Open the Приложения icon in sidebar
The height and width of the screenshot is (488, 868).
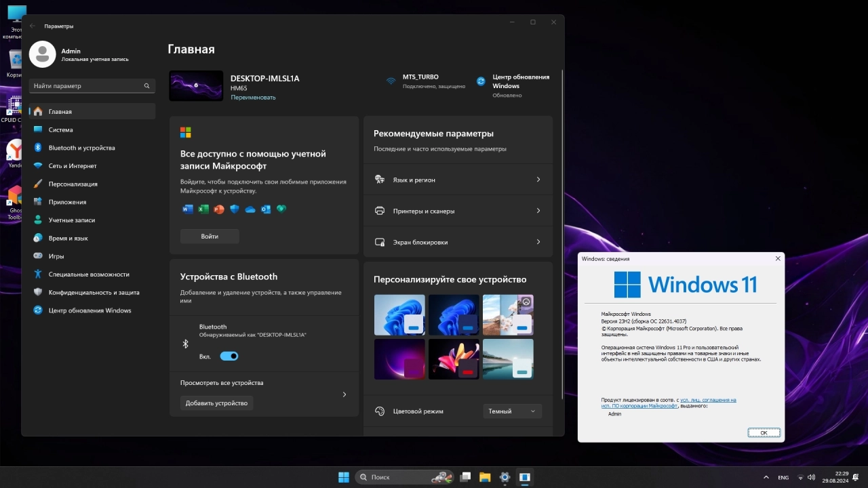[x=38, y=202]
